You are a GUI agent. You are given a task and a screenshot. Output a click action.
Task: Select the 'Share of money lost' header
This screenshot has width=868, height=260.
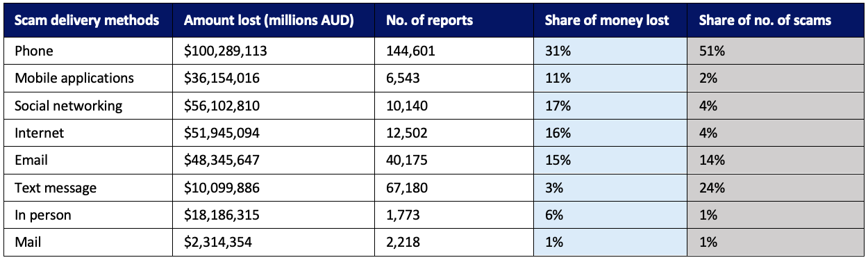pos(610,21)
